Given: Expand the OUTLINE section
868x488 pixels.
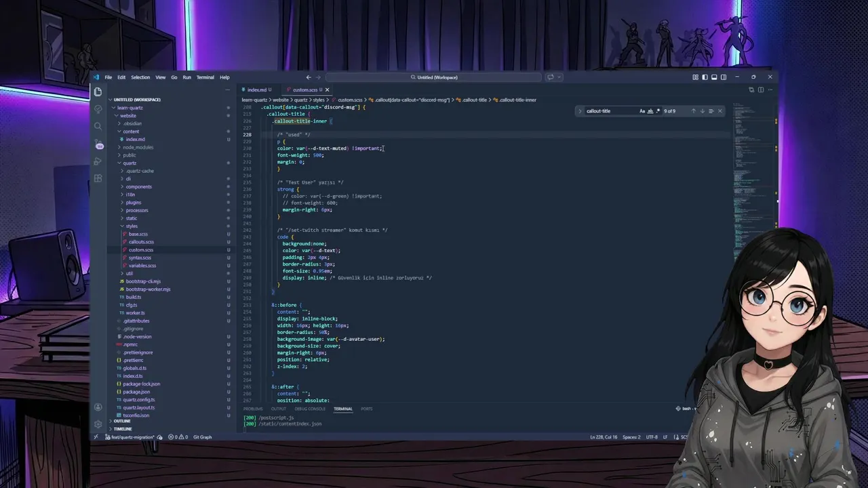Looking at the screenshot, I should point(122,421).
